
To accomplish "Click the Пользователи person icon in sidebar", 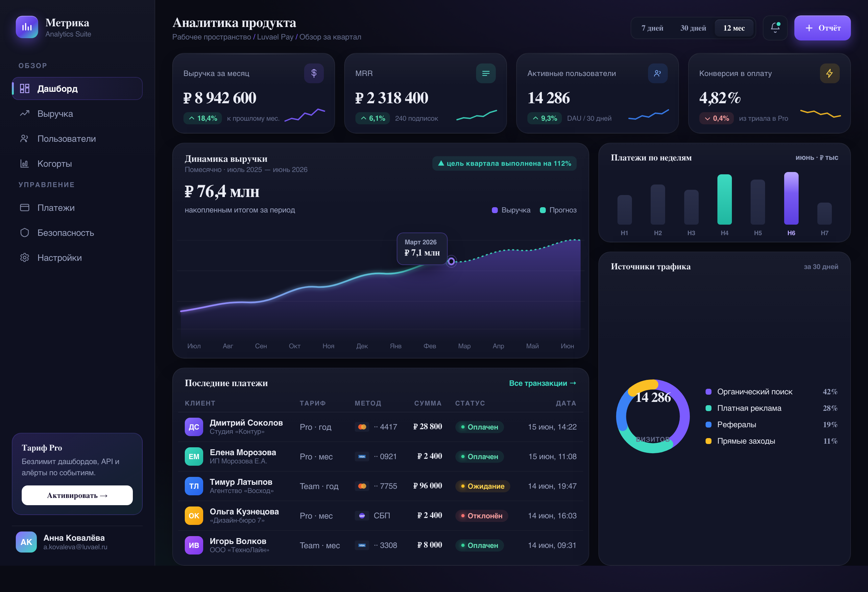I will click(25, 138).
